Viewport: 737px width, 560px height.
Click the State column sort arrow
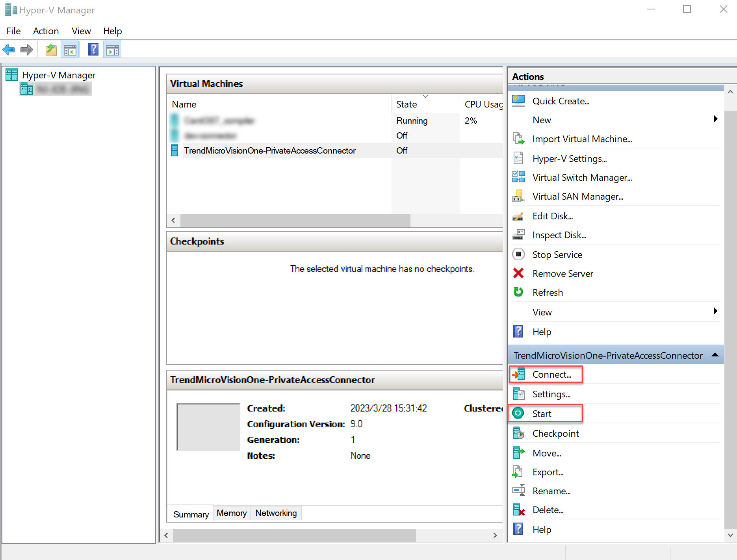pyautogui.click(x=425, y=96)
